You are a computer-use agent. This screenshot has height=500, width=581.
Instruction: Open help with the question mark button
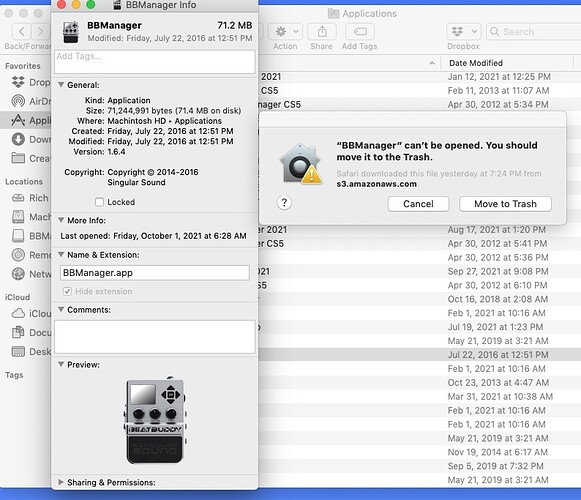[284, 202]
